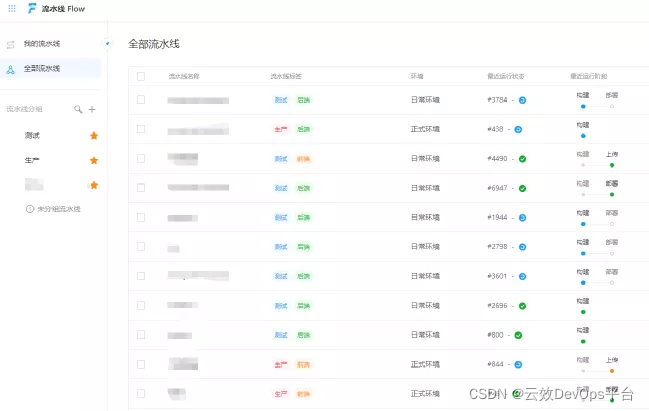
Task: Click the running status icon beside #438
Action: click(x=518, y=130)
